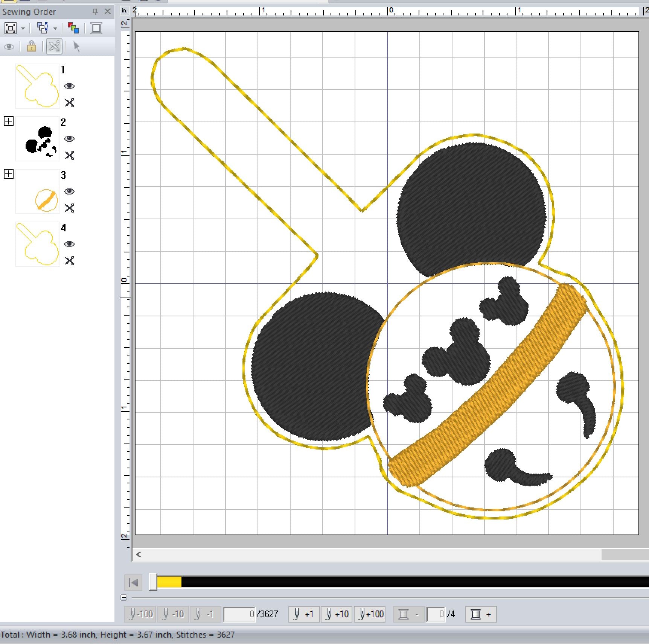649x644 pixels.
Task: Click the overlapping squares select-objects icon
Action: tap(43, 28)
